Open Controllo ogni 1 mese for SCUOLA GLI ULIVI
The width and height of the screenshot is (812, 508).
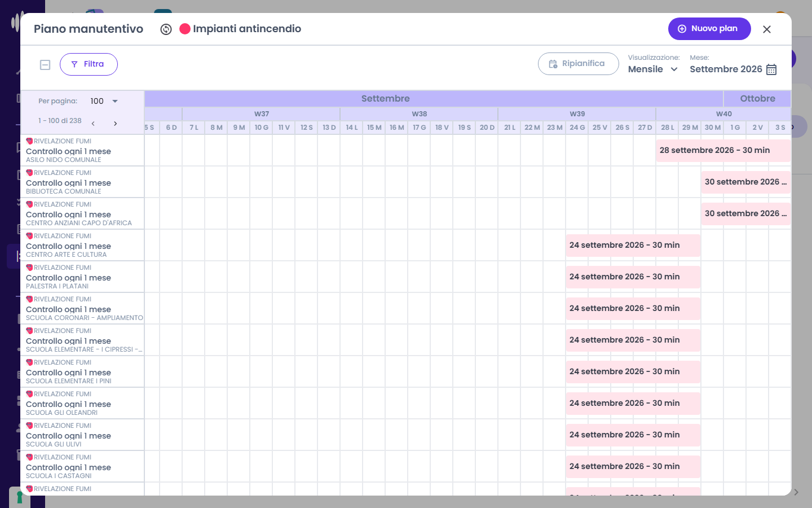click(x=68, y=436)
